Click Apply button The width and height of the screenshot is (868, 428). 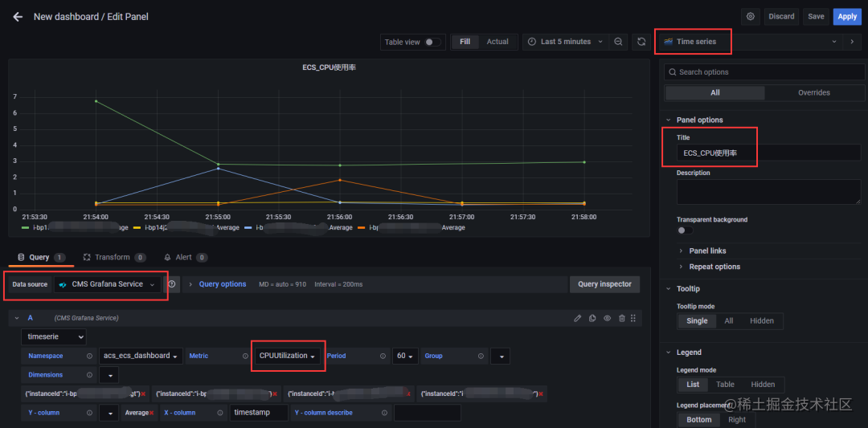(x=847, y=17)
